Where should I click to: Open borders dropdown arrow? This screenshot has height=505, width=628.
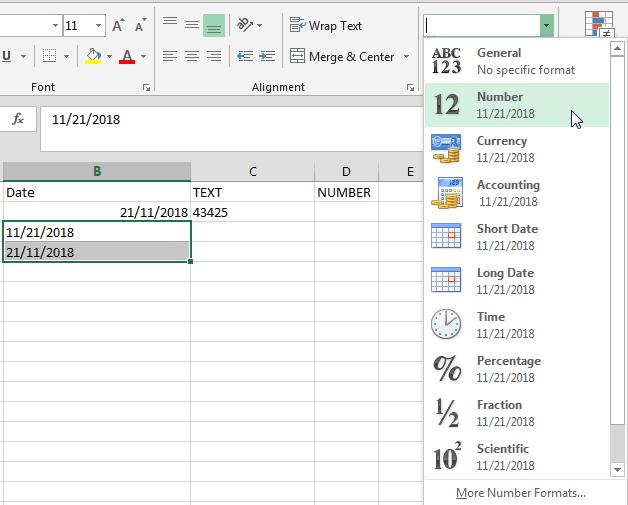click(x=66, y=56)
